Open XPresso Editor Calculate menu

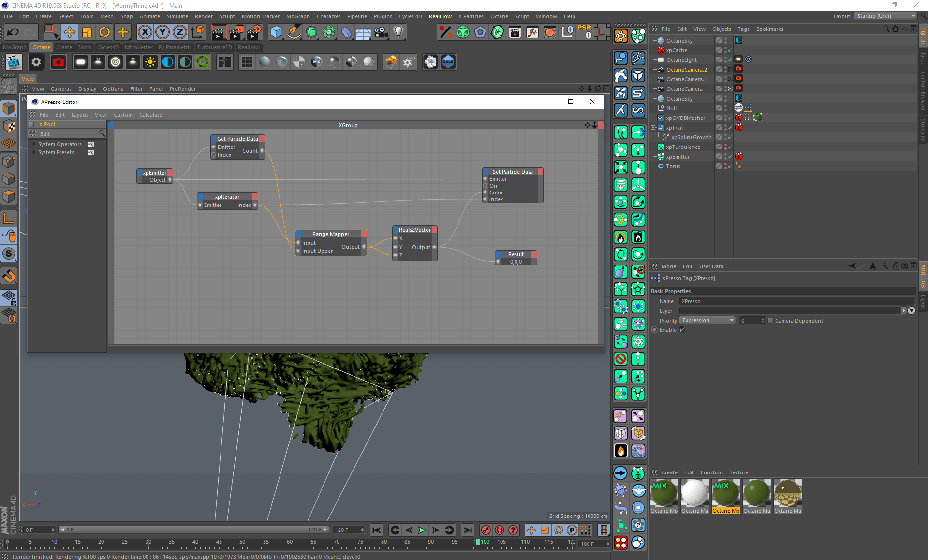coord(150,115)
